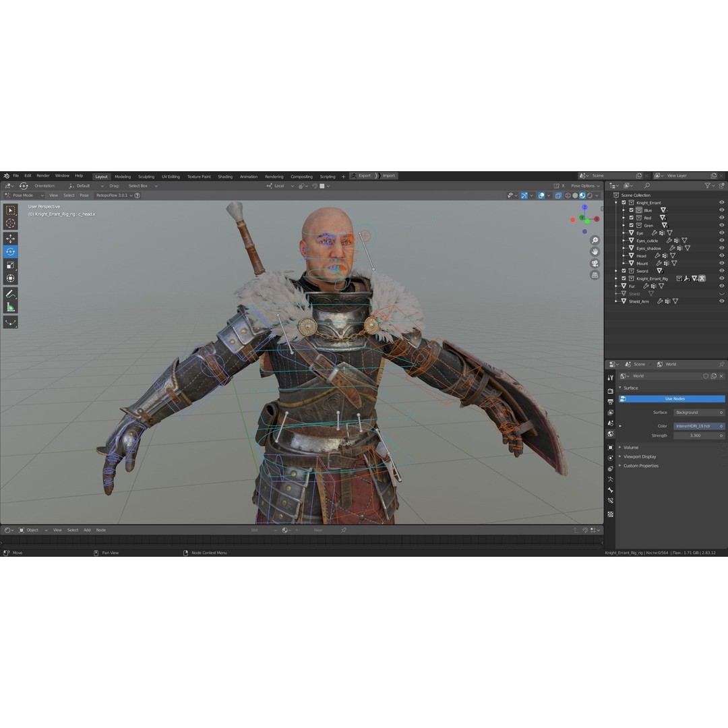Open the Render menu
728x728 pixels.
click(x=42, y=176)
